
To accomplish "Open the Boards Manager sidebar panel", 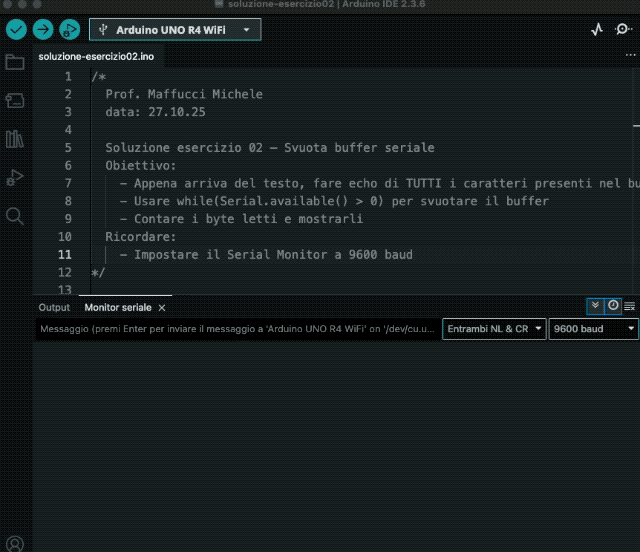I will coord(14,101).
